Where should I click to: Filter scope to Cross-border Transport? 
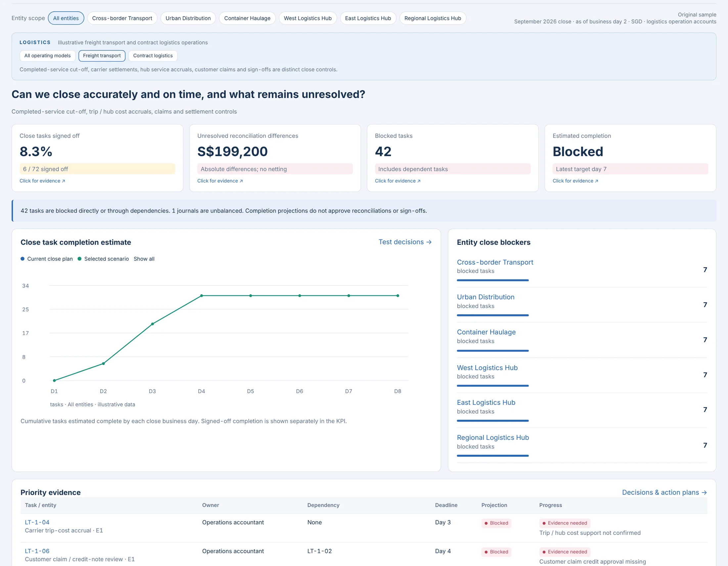point(122,18)
